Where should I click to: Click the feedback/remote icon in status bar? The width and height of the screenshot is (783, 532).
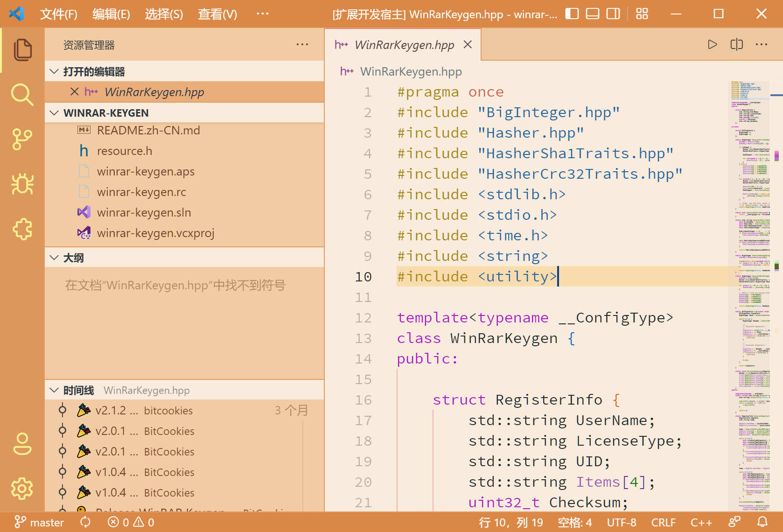tap(735, 522)
